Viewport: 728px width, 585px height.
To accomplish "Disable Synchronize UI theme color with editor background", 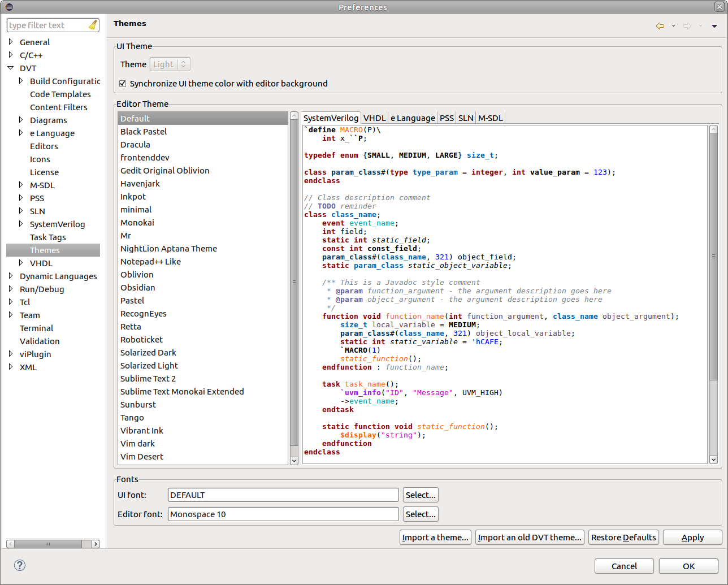I will click(123, 83).
